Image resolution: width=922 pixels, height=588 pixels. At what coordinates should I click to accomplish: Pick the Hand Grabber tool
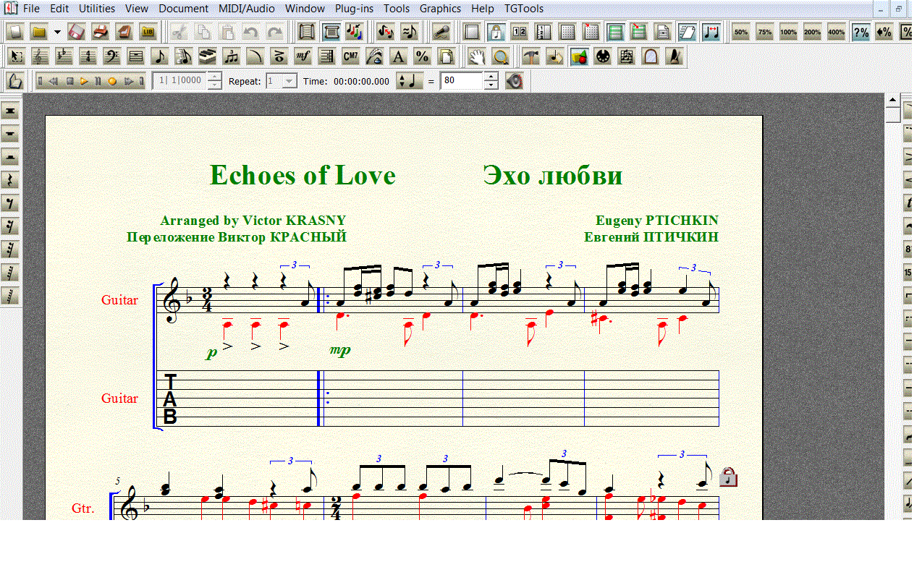click(476, 56)
